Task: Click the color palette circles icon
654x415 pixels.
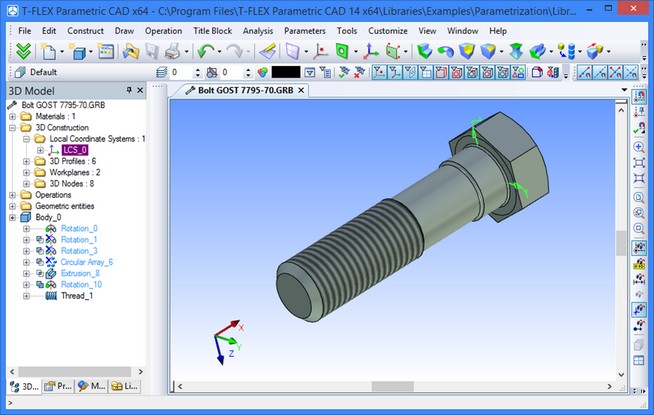Action: (262, 73)
